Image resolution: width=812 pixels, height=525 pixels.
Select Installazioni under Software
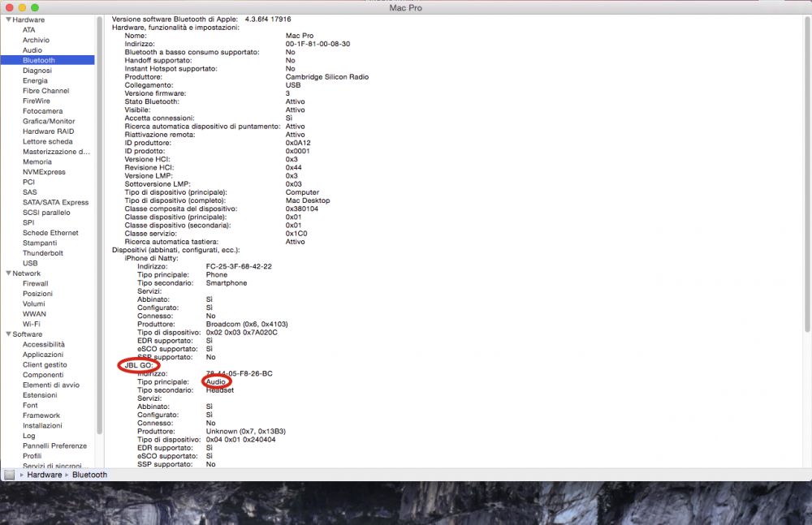42,425
